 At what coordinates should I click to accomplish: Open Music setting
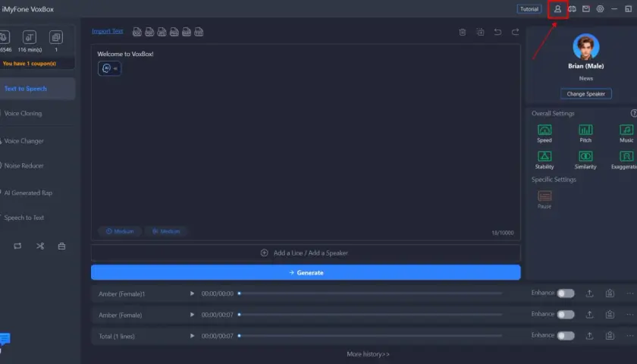[x=626, y=133]
